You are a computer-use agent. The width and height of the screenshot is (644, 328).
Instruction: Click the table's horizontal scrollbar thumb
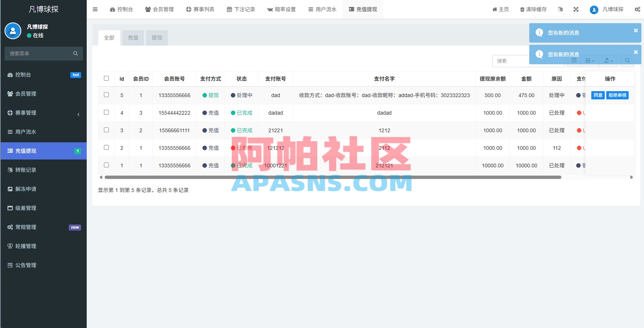click(x=333, y=177)
